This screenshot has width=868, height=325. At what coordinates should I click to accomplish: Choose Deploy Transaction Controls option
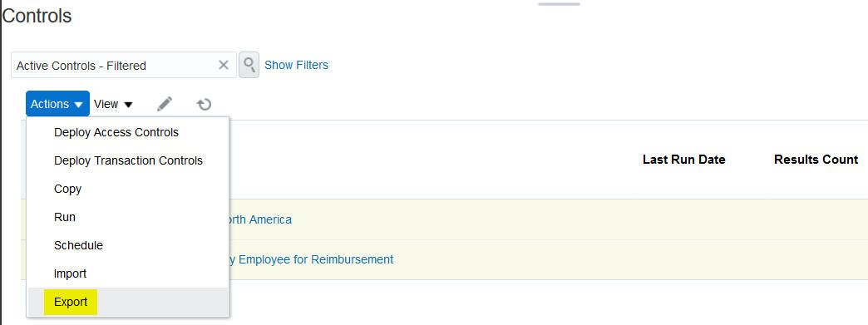tap(128, 160)
